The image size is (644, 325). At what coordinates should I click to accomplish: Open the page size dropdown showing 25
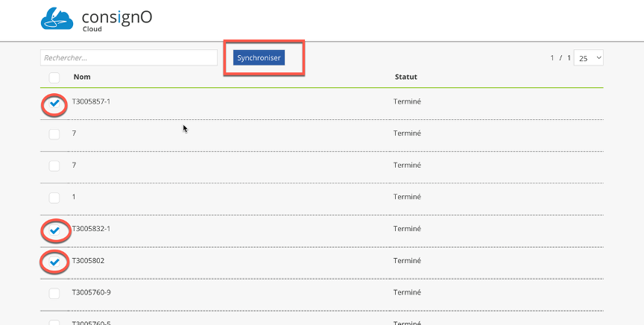pos(588,58)
